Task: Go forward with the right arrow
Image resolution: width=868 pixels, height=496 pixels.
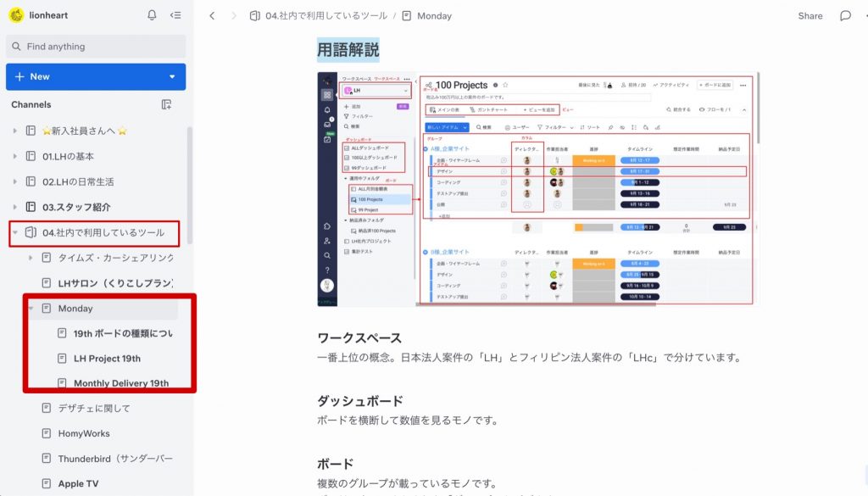Action: [234, 16]
